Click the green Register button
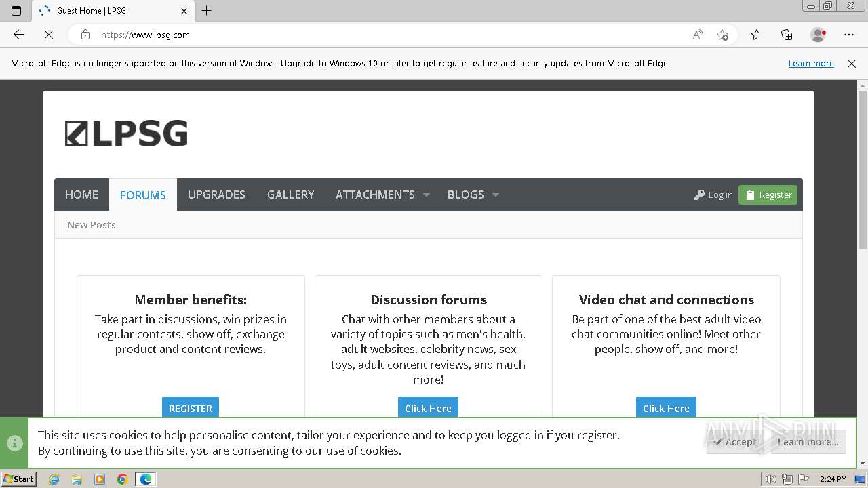Image resolution: width=868 pixels, height=488 pixels. (768, 195)
